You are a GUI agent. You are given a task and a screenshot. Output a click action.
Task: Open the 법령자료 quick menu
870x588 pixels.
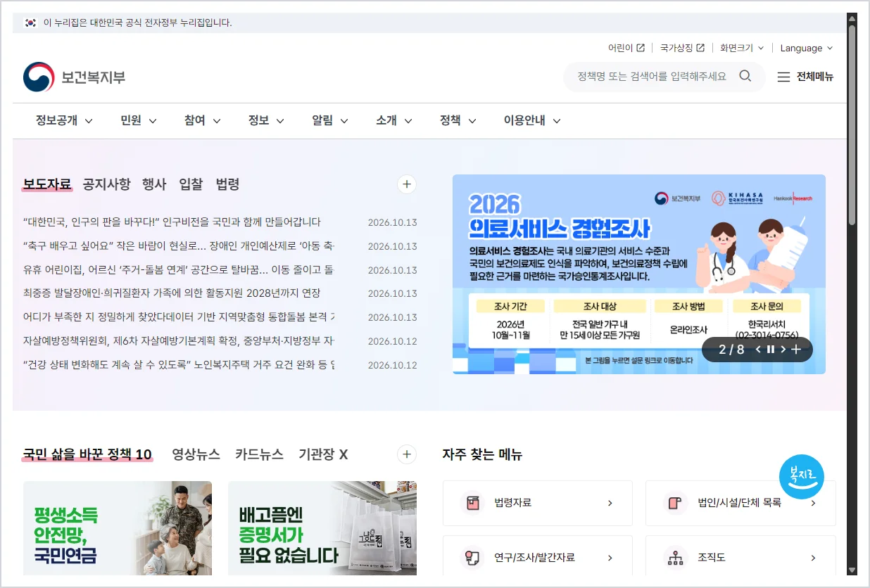[538, 503]
